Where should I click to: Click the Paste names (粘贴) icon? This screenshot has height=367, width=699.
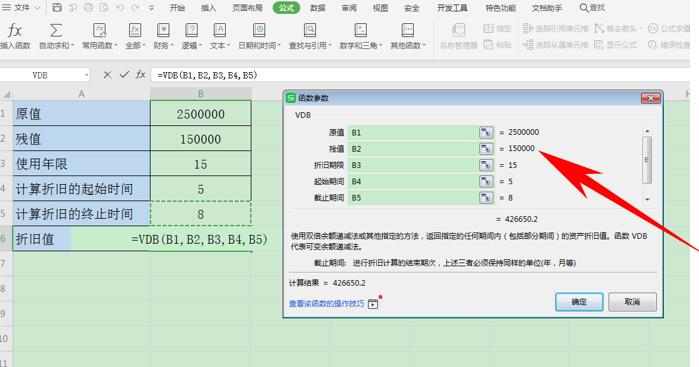(x=489, y=45)
